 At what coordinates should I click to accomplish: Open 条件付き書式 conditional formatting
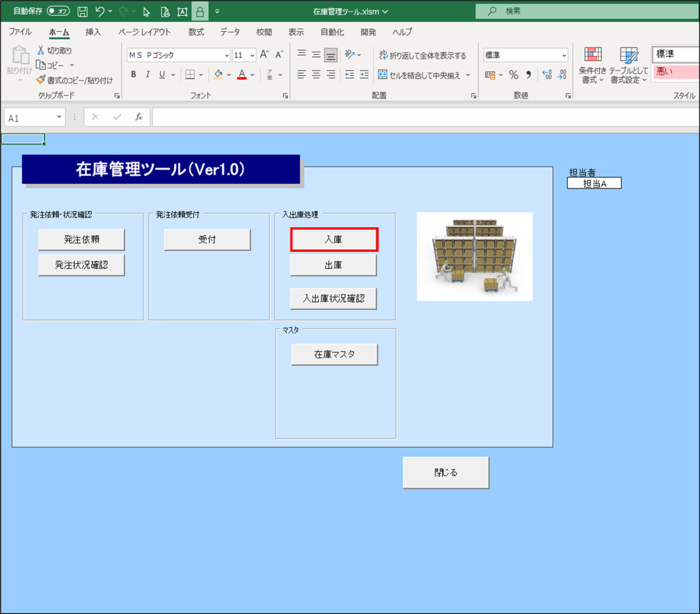(x=593, y=65)
